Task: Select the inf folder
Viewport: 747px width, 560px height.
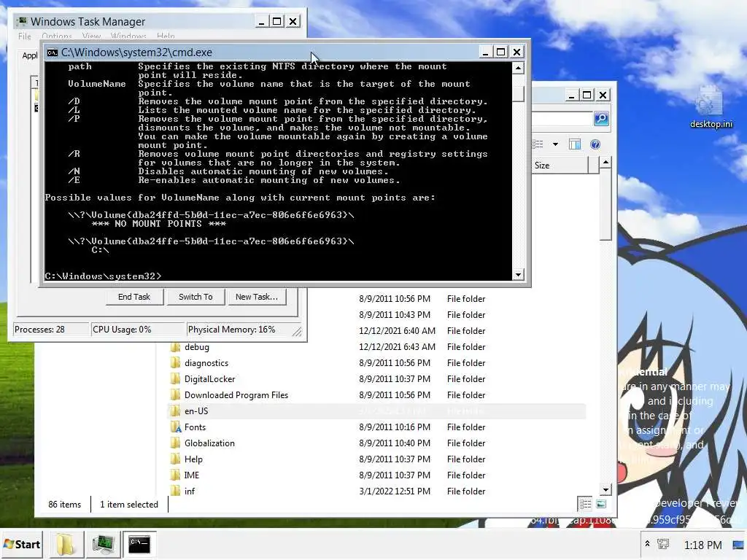Action: pyautogui.click(x=190, y=491)
